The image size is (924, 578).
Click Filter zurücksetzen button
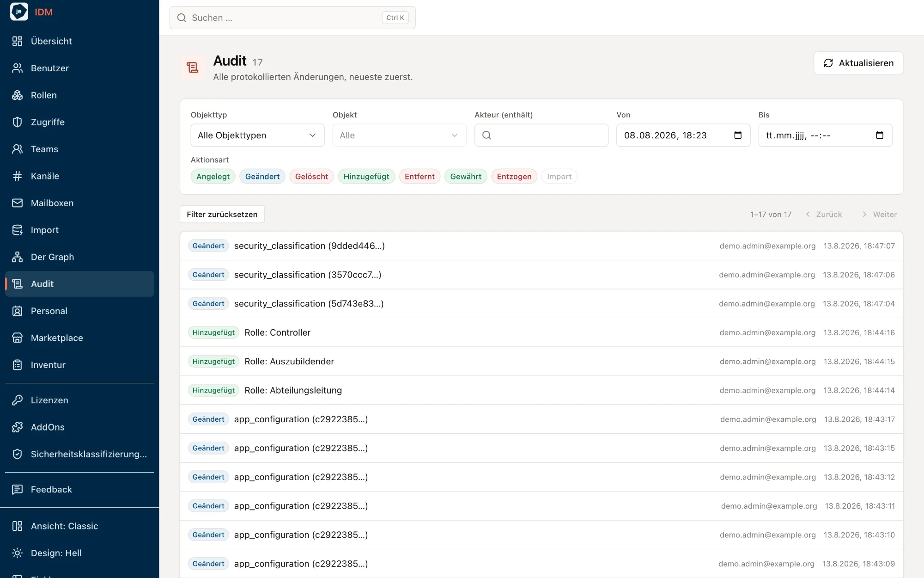(x=222, y=214)
